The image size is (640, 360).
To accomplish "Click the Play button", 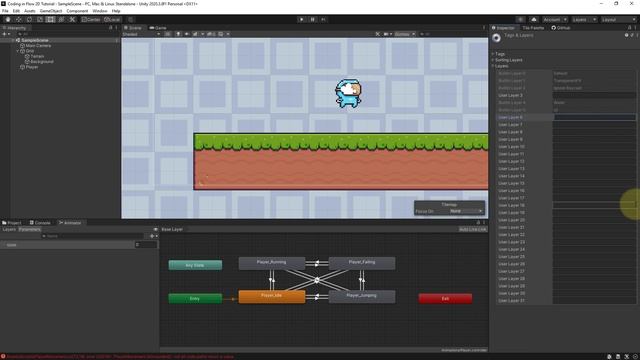I will pyautogui.click(x=301, y=19).
